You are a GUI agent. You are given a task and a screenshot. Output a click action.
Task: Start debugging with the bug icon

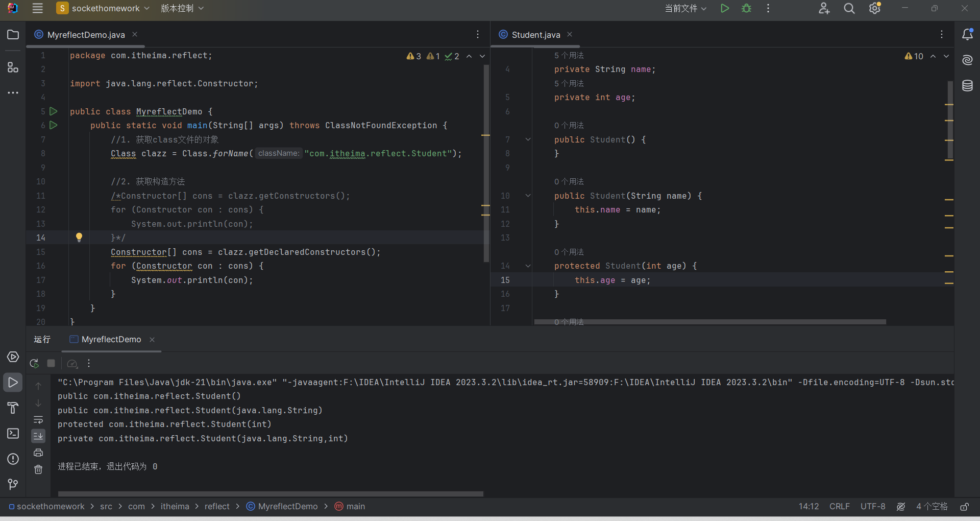746,8
